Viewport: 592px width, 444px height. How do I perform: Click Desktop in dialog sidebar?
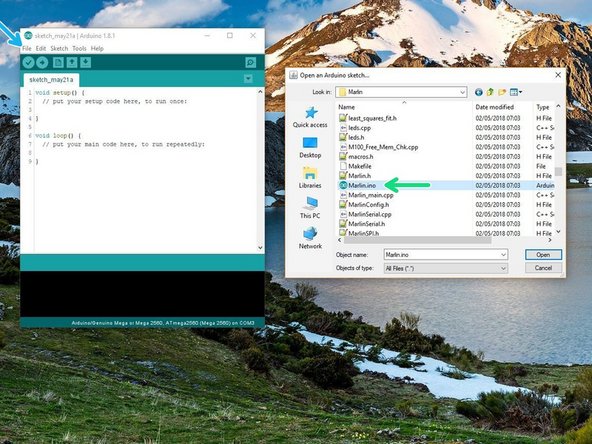[310, 148]
